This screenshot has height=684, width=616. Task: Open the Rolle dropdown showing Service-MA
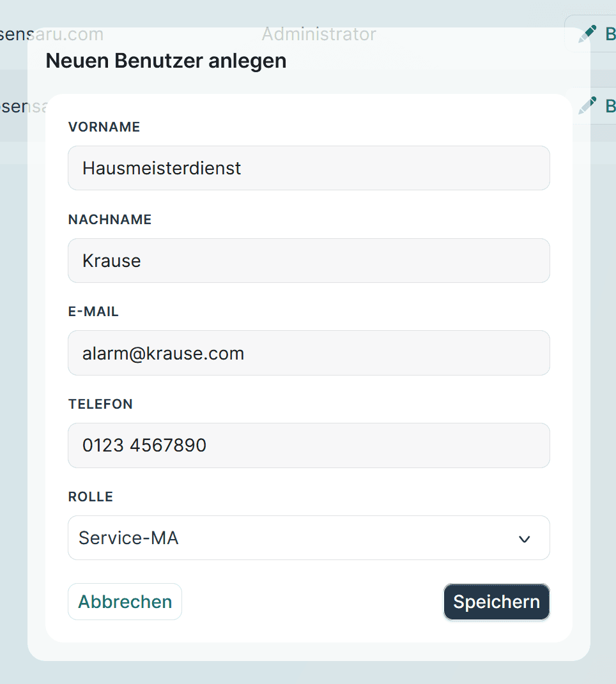click(309, 538)
